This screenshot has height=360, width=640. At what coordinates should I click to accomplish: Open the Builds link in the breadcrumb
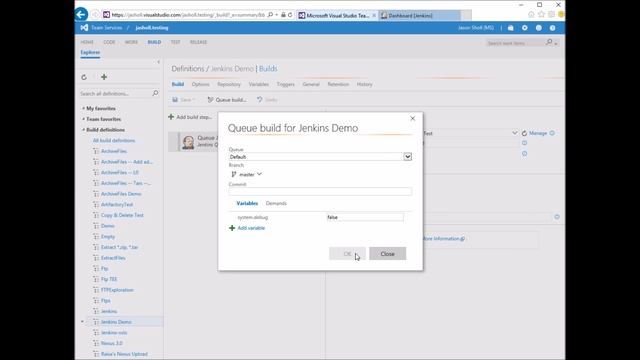point(268,69)
